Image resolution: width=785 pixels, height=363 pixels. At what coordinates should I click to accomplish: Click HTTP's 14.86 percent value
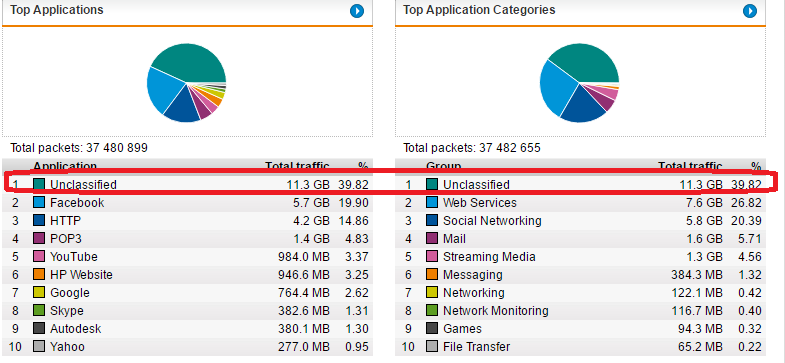[x=353, y=221]
